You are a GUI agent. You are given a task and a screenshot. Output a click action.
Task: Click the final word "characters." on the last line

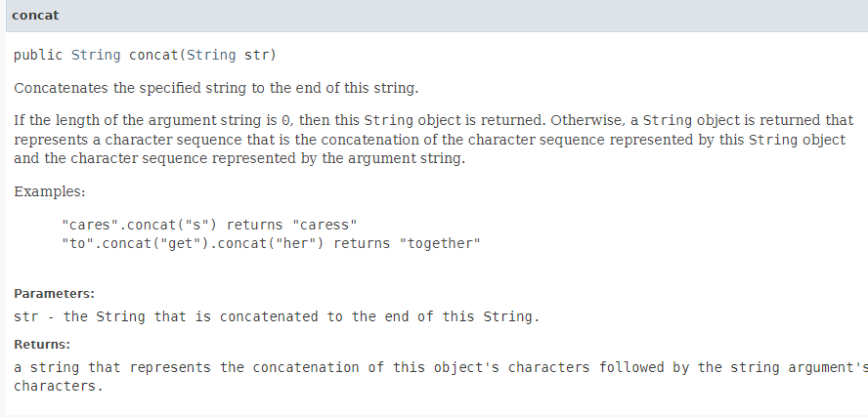[x=59, y=386]
